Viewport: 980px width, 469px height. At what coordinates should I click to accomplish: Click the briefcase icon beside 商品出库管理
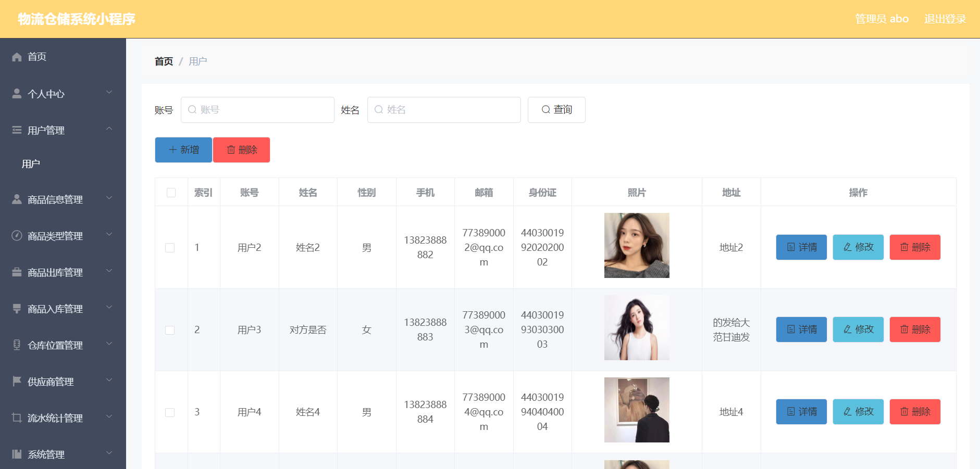17,272
